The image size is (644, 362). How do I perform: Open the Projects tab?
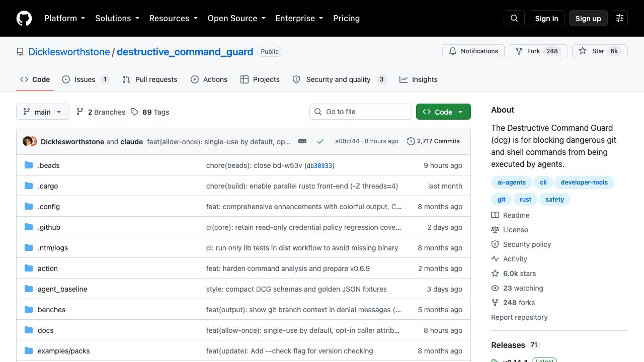point(260,79)
